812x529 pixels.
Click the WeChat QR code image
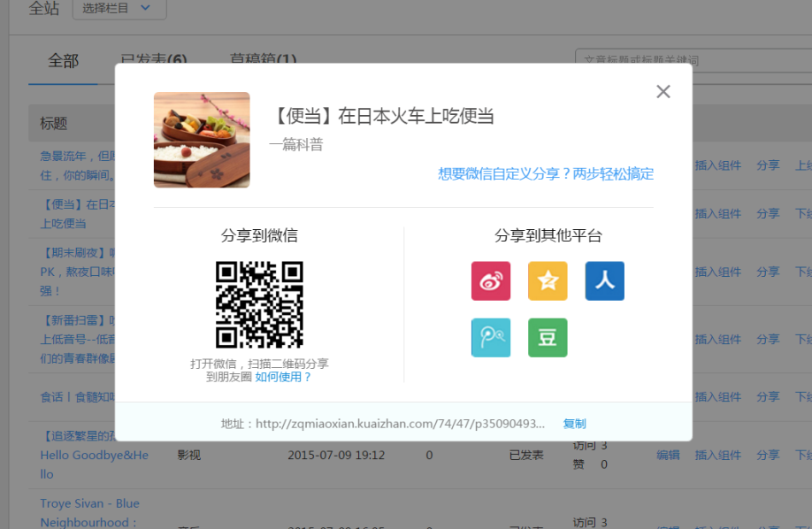(x=259, y=304)
